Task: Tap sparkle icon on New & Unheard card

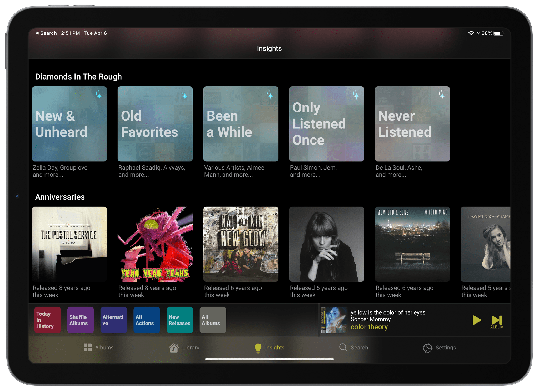Action: tap(99, 95)
